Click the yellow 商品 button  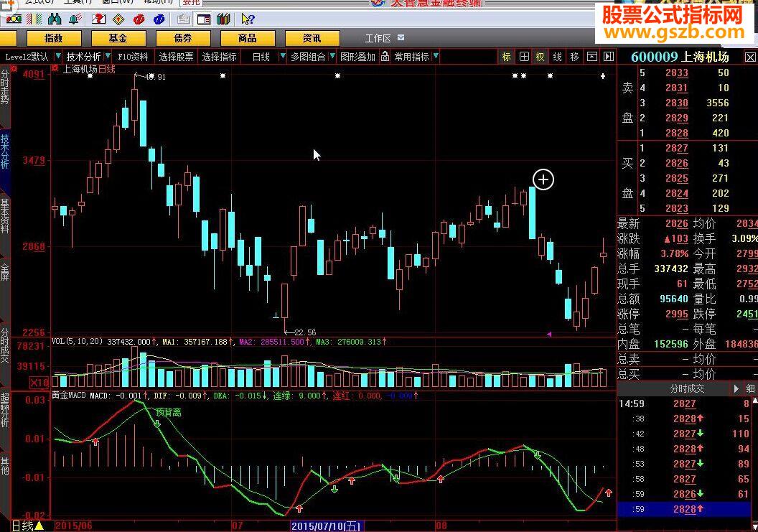[248, 38]
